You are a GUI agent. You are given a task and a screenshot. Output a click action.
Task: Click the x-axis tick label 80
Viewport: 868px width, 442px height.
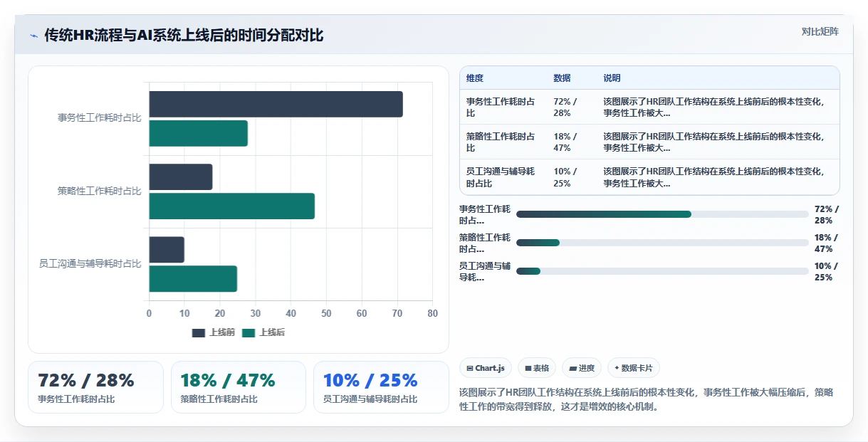432,313
